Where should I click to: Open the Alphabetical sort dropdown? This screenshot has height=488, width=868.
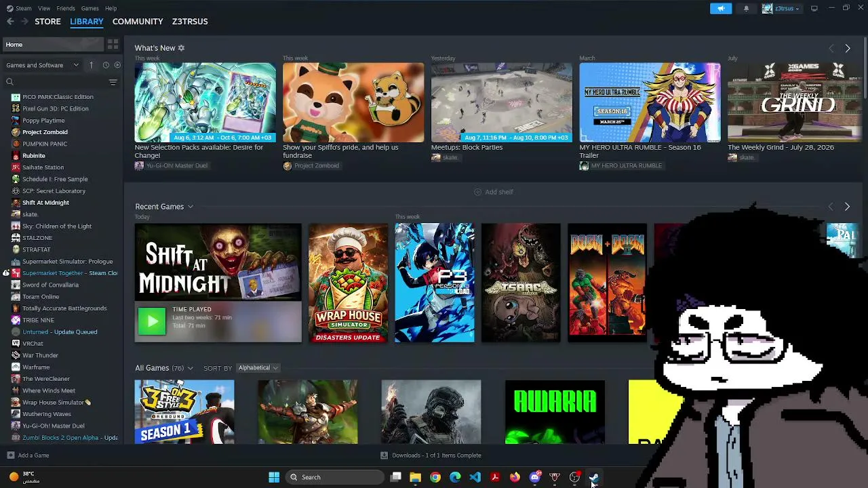coord(258,368)
